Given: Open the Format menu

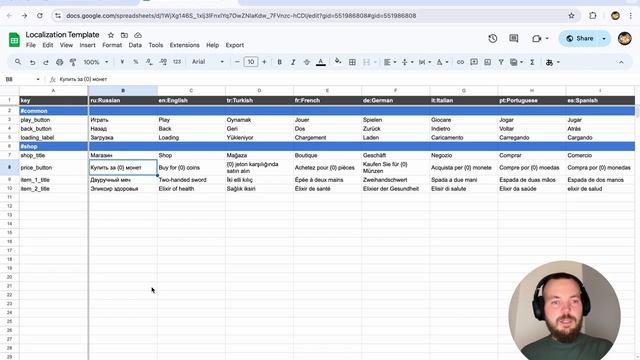Looking at the screenshot, I should point(112,45).
